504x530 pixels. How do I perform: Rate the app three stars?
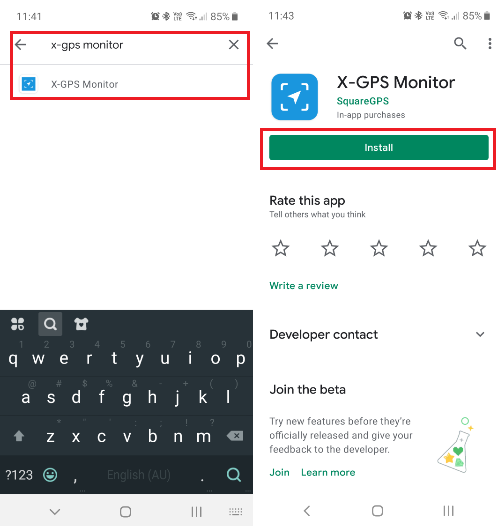379,248
